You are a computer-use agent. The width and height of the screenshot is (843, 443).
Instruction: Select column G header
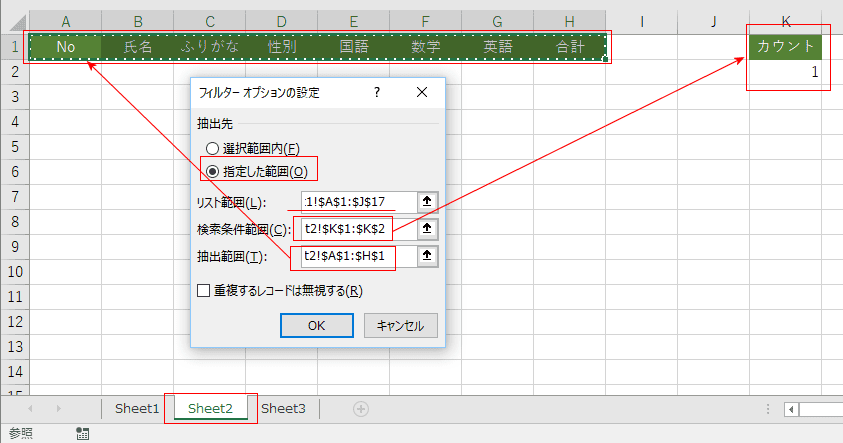(498, 22)
